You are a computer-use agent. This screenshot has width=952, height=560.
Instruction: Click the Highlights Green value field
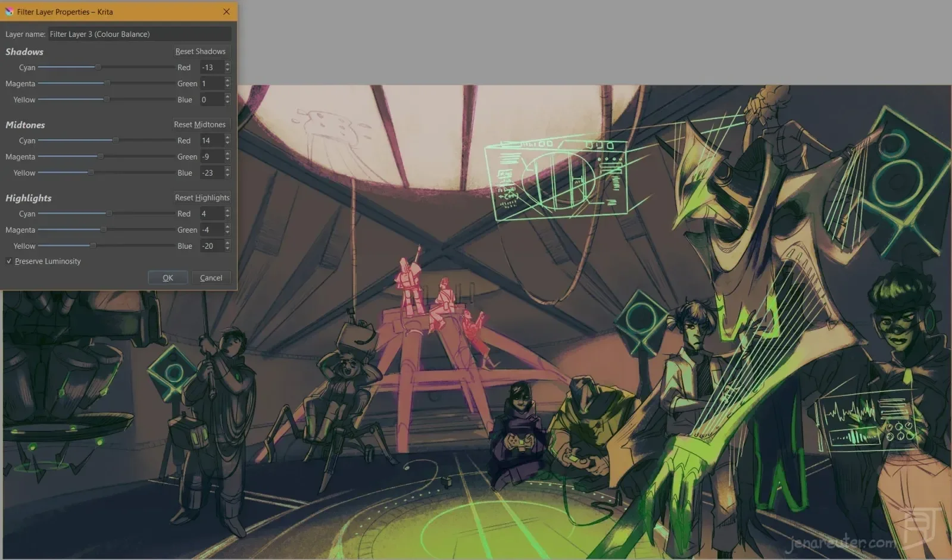click(x=211, y=230)
